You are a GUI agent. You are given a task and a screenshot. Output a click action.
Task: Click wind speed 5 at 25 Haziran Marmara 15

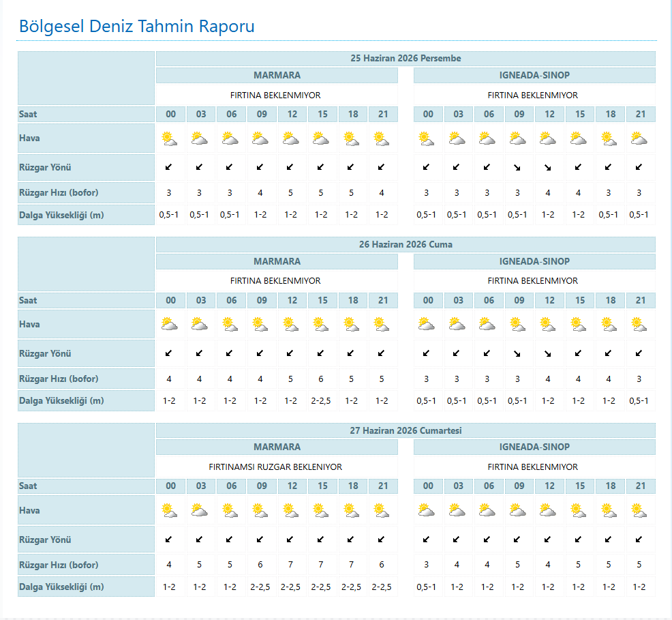tap(320, 193)
